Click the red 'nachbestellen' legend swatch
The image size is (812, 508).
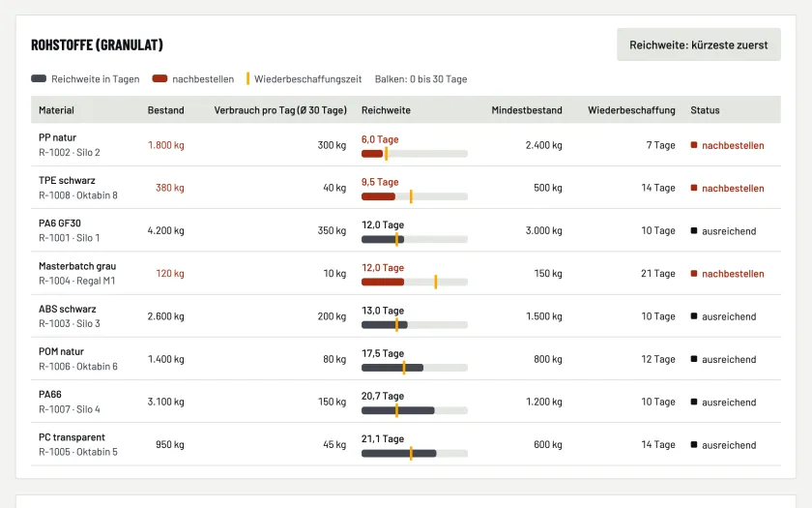pos(160,78)
